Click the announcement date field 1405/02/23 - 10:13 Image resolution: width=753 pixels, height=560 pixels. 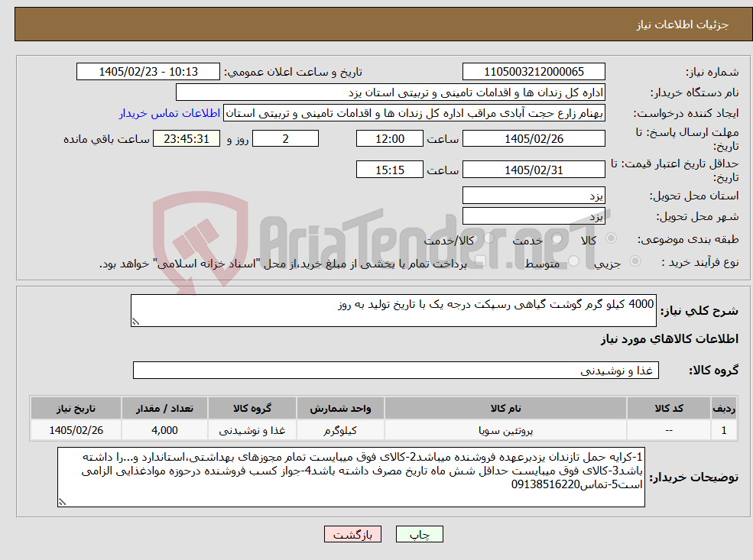[148, 72]
